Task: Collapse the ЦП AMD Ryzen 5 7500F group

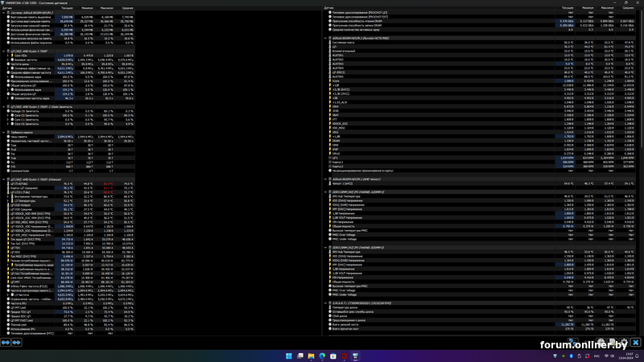Action: (x=4, y=51)
